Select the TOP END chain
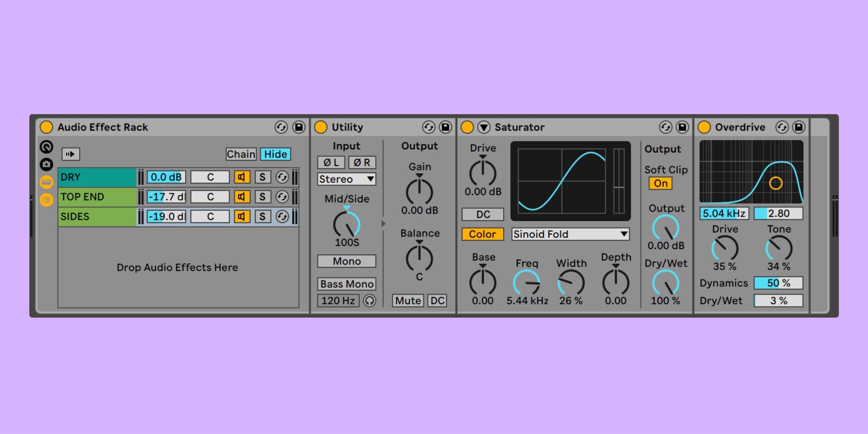This screenshot has width=868, height=434. (x=97, y=197)
